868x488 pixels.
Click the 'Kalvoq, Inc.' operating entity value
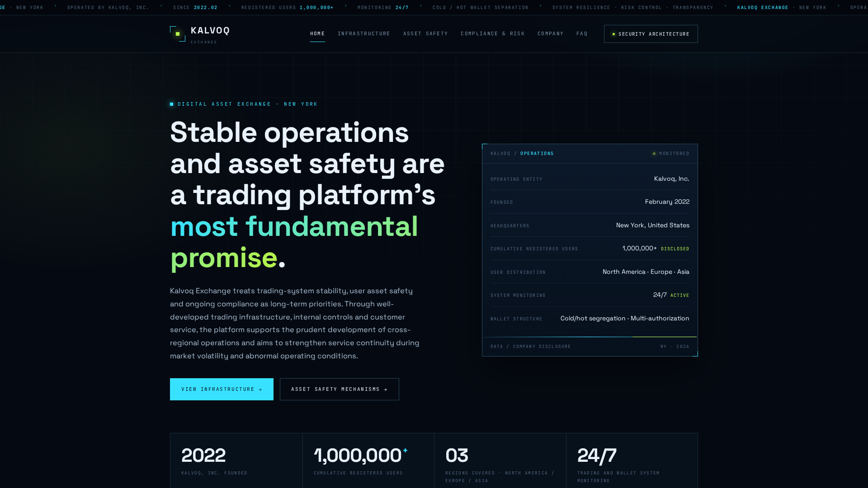click(x=671, y=178)
